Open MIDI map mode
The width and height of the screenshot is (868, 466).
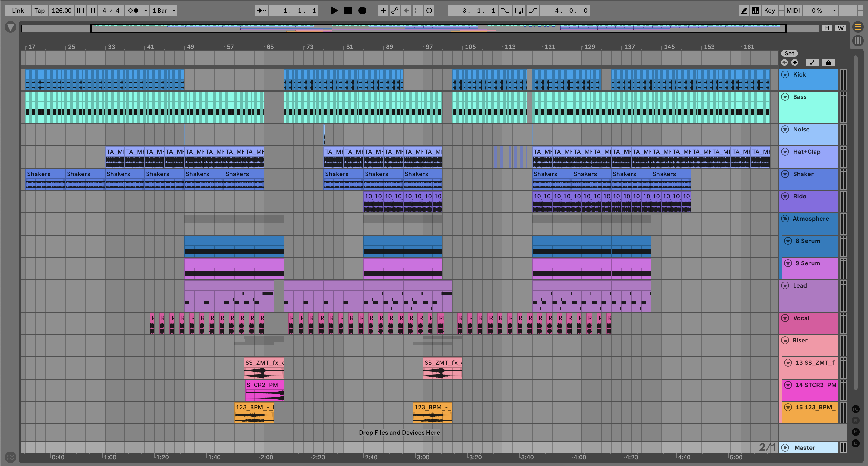[793, 11]
